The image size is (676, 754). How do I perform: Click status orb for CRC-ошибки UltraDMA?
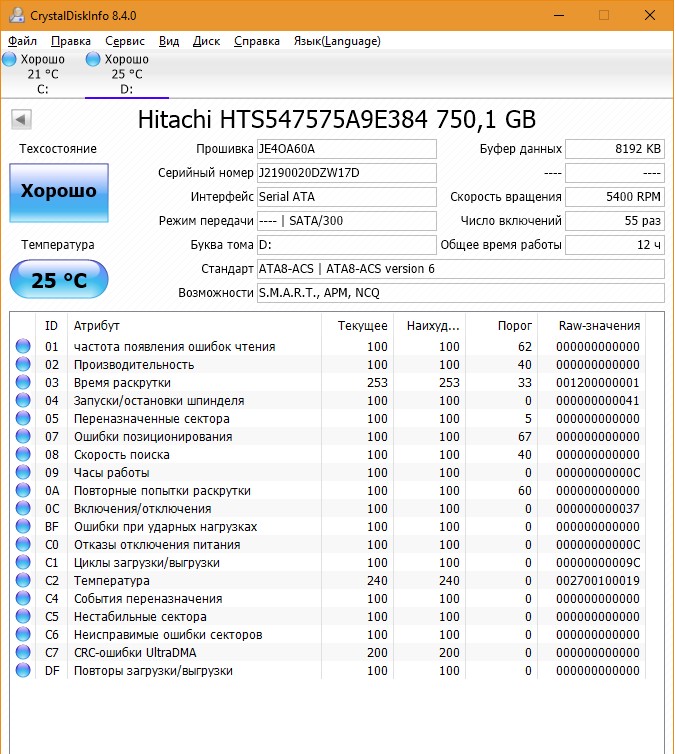point(23,653)
